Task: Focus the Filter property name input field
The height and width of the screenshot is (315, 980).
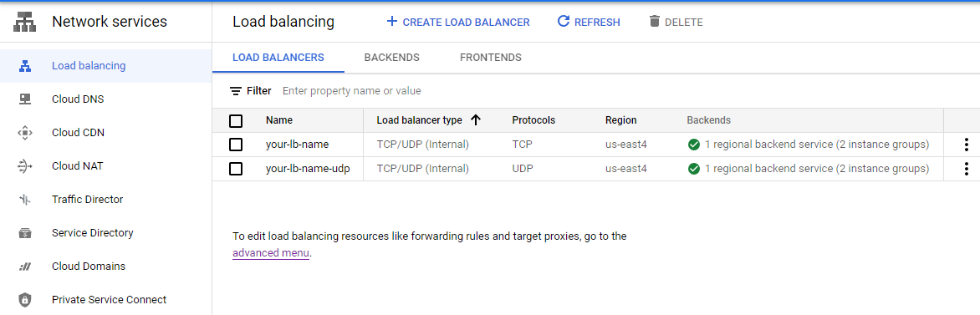Action: point(437,90)
